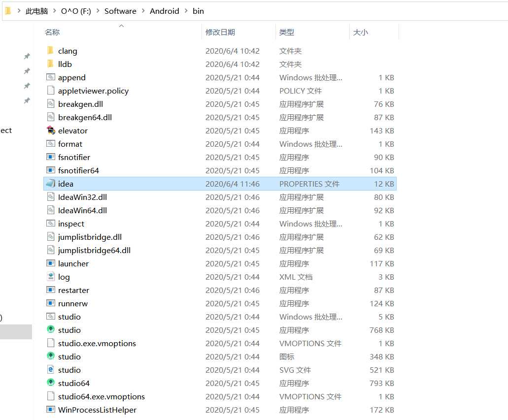Click the address bar folder icon
508x420 pixels.
[x=8, y=11]
